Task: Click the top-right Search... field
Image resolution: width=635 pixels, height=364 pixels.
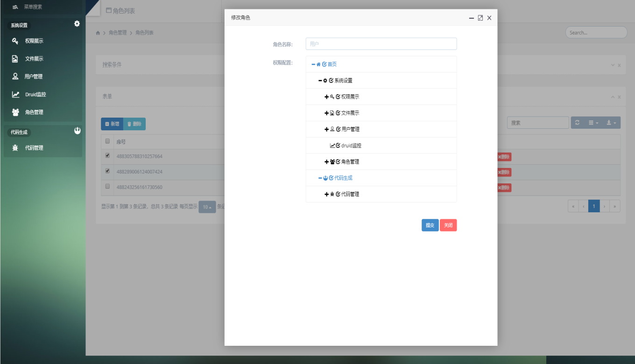Action: [x=596, y=33]
